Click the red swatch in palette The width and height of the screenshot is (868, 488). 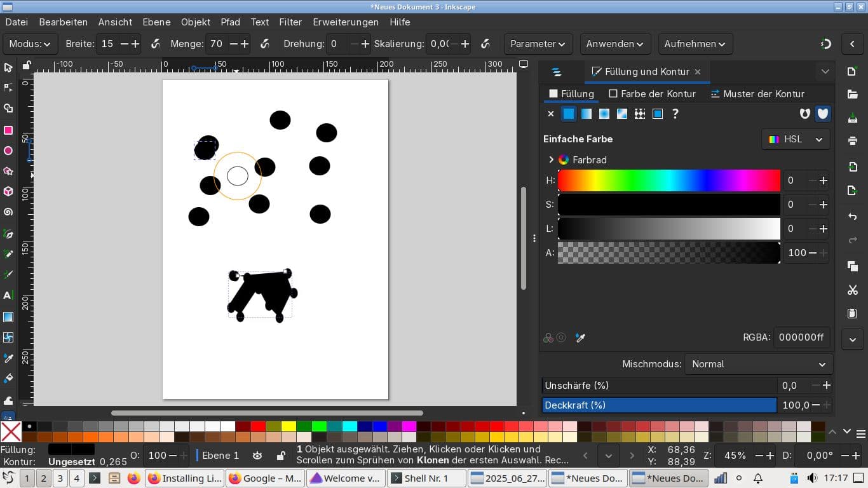click(258, 426)
